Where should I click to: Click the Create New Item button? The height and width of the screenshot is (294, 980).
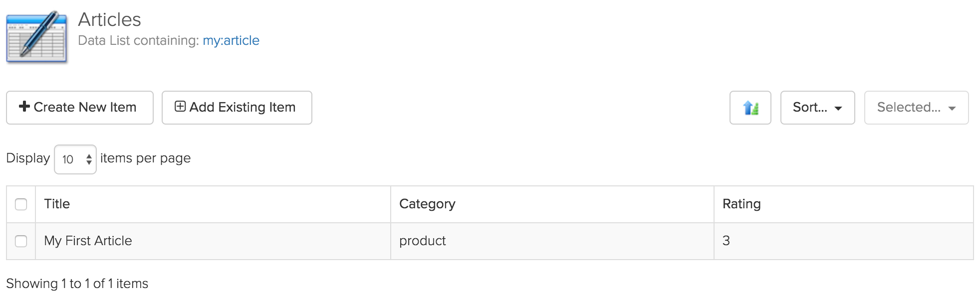(x=80, y=108)
